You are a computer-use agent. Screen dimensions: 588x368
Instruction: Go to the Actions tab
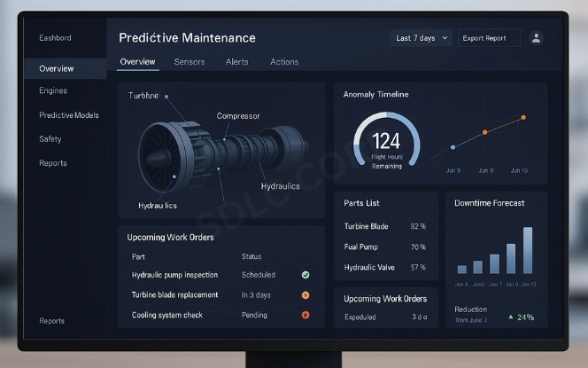284,62
